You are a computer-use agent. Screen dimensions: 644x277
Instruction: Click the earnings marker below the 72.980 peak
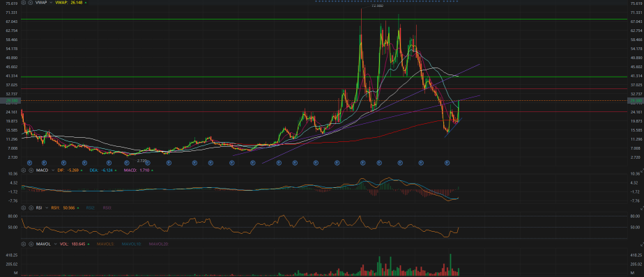coord(363,163)
